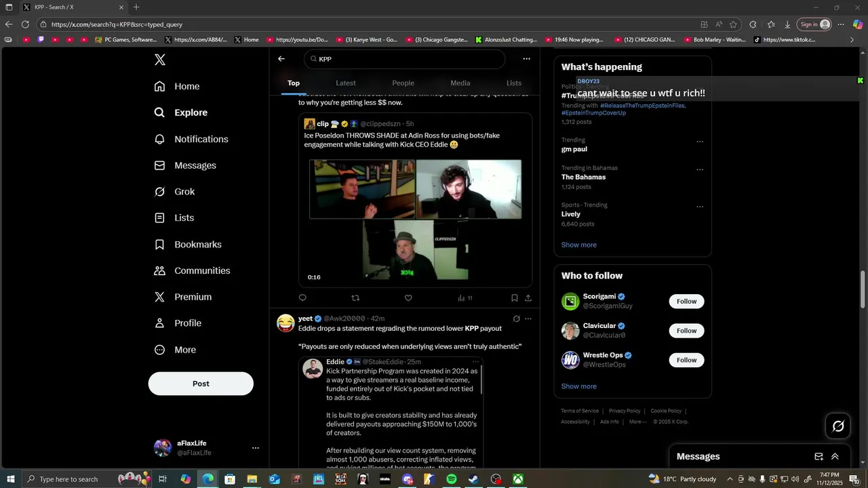Image resolution: width=868 pixels, height=488 pixels.
Task: Open Lists in the sidebar
Action: [x=174, y=218]
